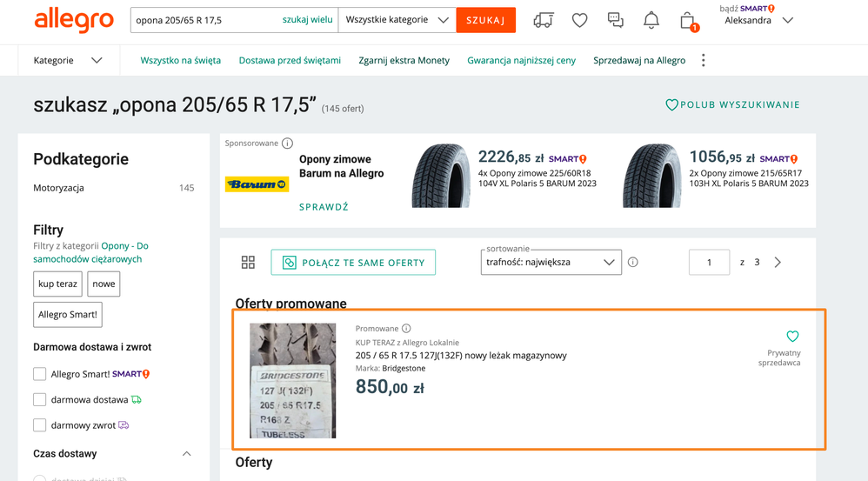Click the 850,00 zł price
The width and height of the screenshot is (868, 481).
click(x=390, y=387)
